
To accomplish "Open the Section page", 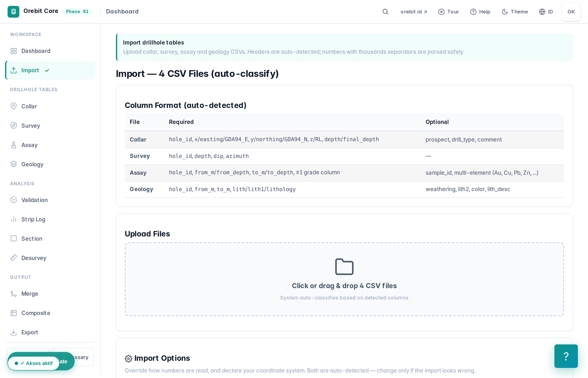I will click(x=50, y=239).
